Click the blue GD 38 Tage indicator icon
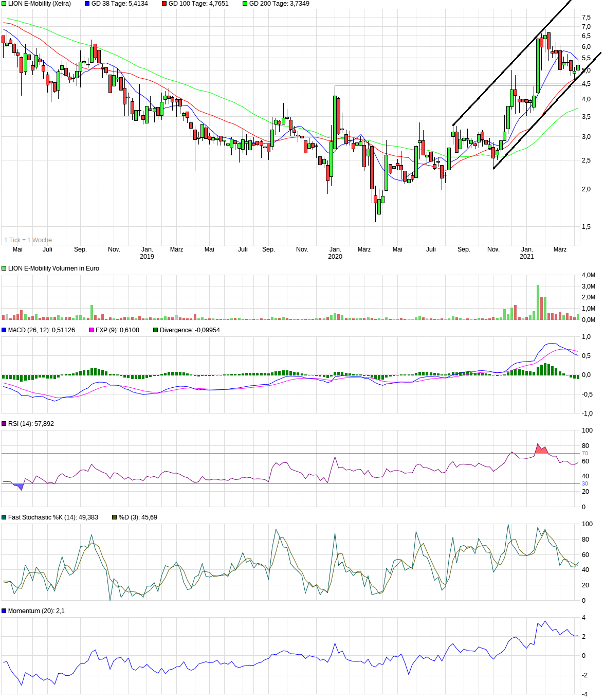The image size is (604, 700). [86, 4]
